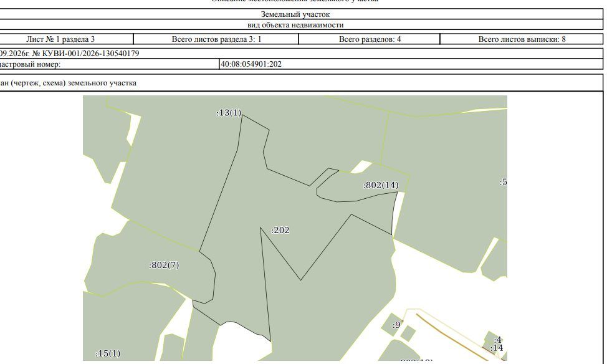Select parcel label :802(14) on the plan
607x364 pixels.
[381, 185]
